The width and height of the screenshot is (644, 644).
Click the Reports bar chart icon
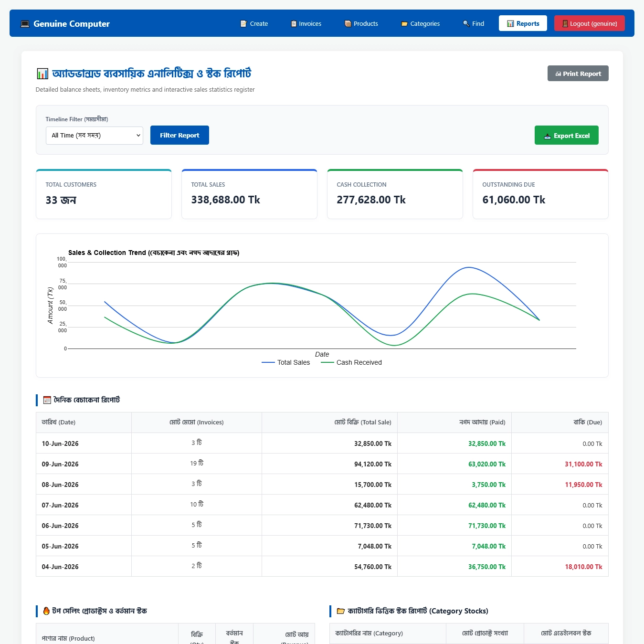510,23
